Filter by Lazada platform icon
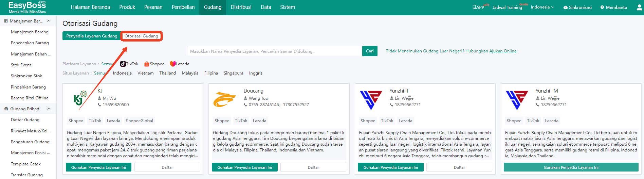 point(173,64)
